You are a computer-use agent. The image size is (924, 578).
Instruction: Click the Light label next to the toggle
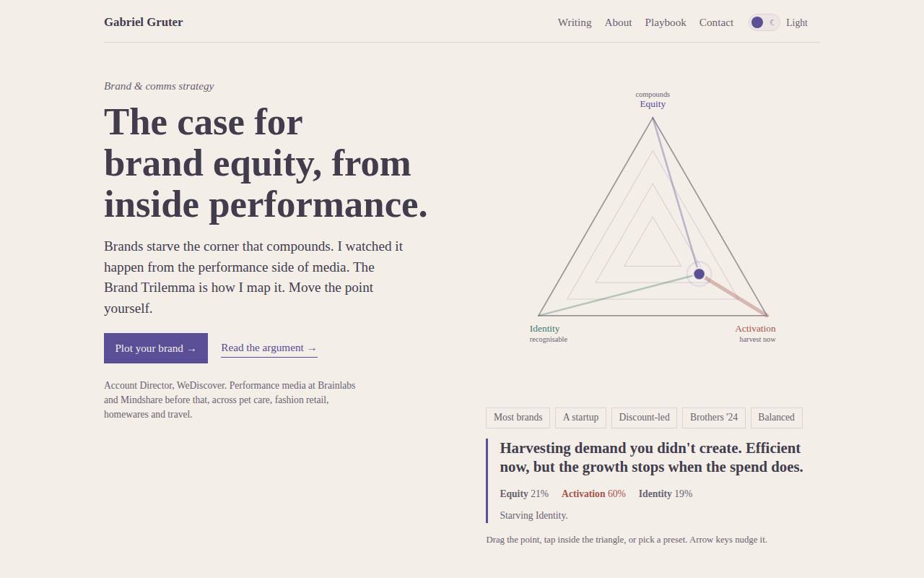797,22
